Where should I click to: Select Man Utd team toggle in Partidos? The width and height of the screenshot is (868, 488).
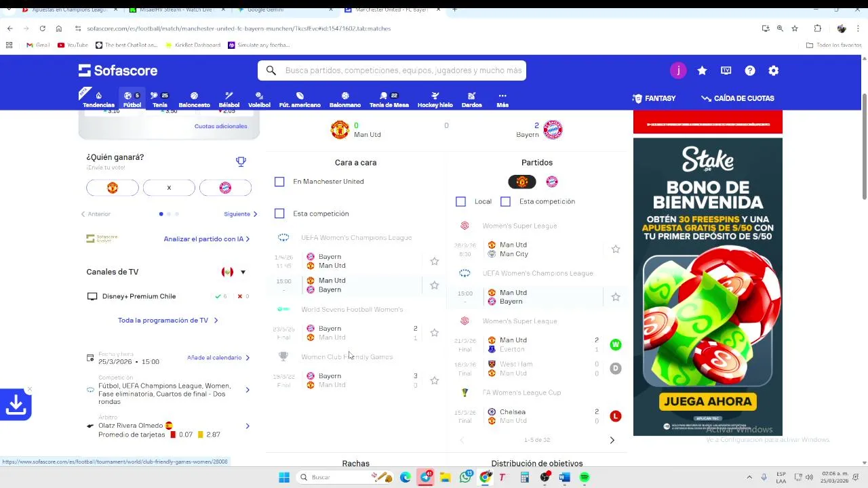click(x=522, y=182)
